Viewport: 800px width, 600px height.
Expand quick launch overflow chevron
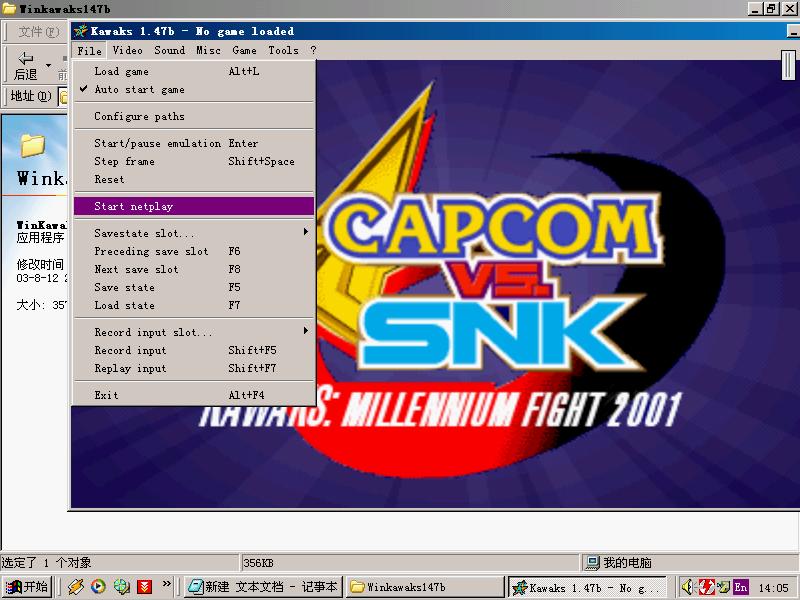coord(166,584)
